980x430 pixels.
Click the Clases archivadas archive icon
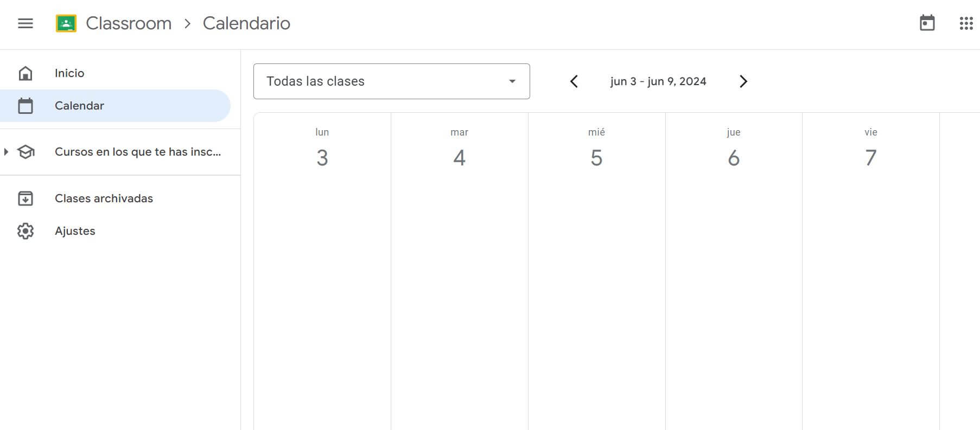(x=26, y=198)
